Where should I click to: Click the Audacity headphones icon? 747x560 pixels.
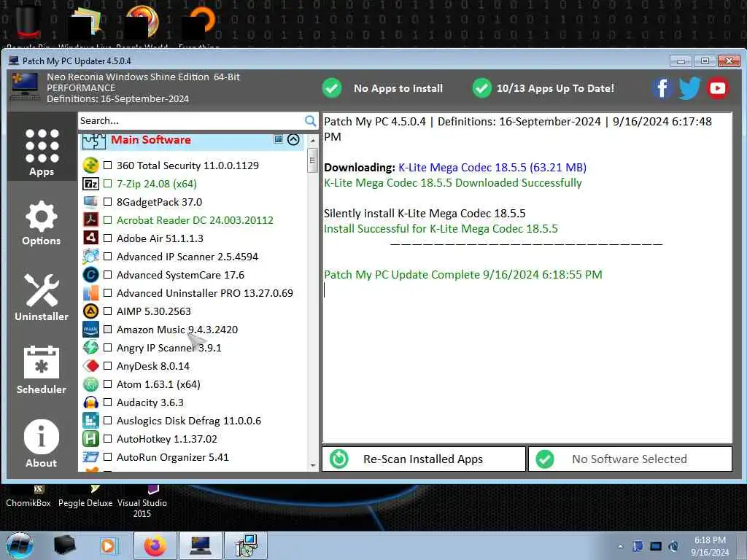point(90,402)
